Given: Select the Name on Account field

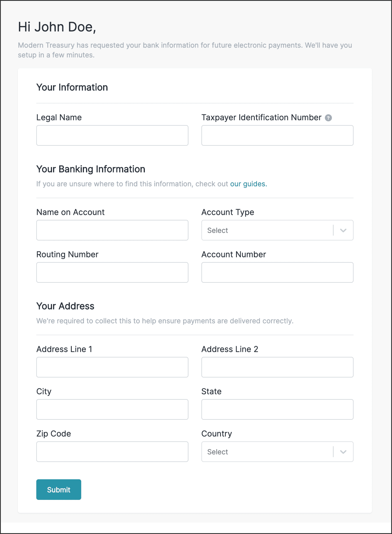Looking at the screenshot, I should coord(112,230).
